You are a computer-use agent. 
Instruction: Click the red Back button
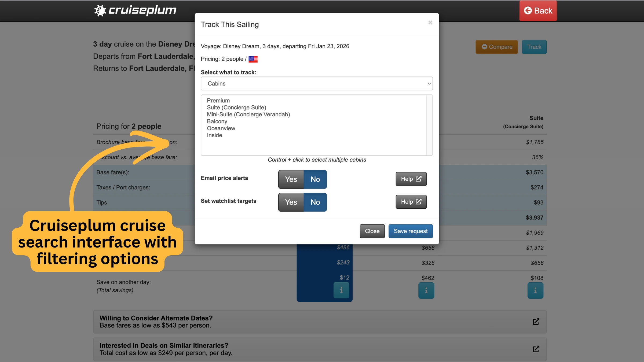click(x=538, y=11)
